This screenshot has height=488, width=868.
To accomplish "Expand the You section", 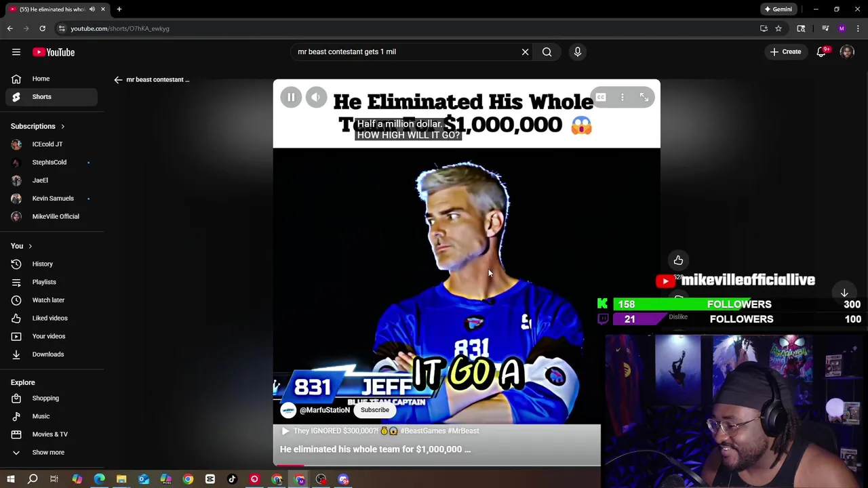I will point(22,246).
